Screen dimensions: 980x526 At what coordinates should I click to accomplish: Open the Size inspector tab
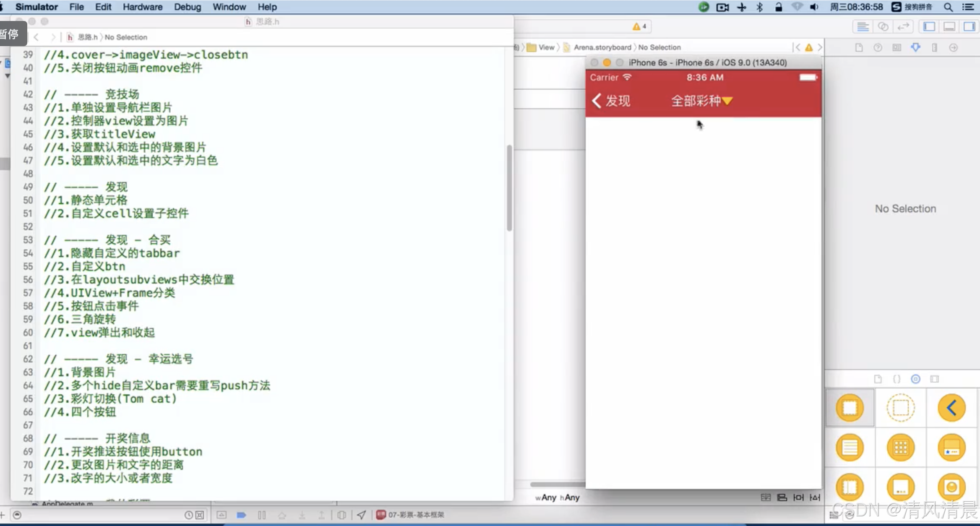click(x=934, y=48)
